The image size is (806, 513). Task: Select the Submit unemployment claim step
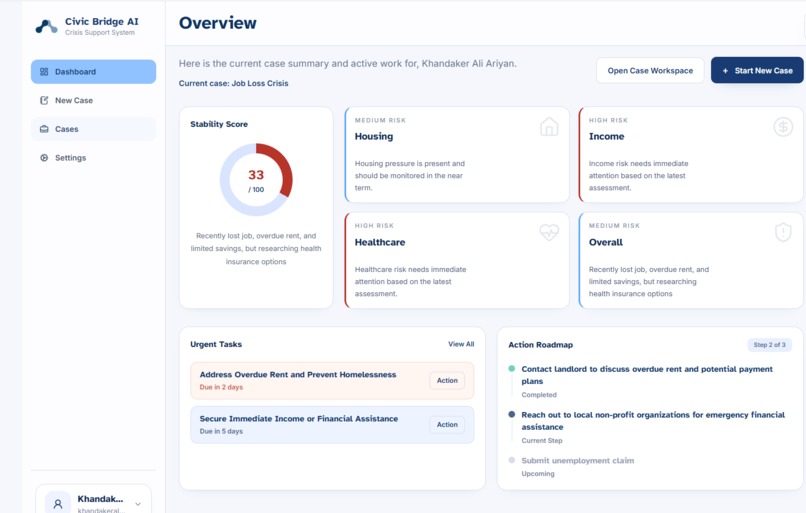click(x=578, y=461)
